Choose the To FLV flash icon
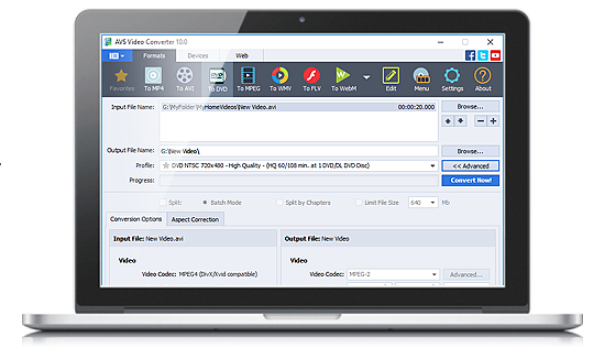Screen dimensions: 610x360 click(x=312, y=79)
